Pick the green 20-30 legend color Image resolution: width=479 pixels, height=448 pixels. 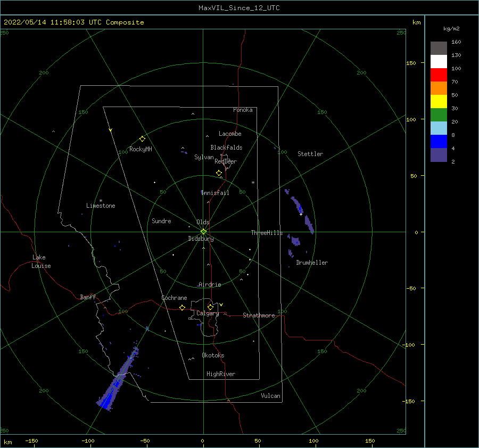tap(439, 115)
